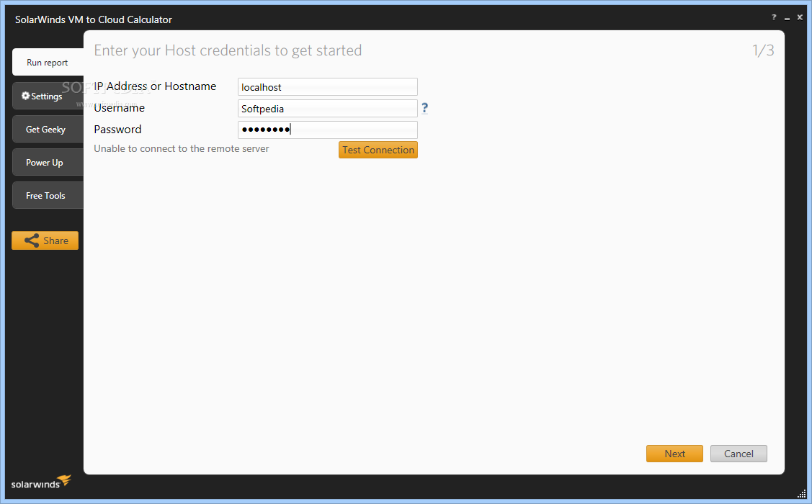Screen dimensions: 812x504
Task: Click the orange Share button
Action: (45, 240)
